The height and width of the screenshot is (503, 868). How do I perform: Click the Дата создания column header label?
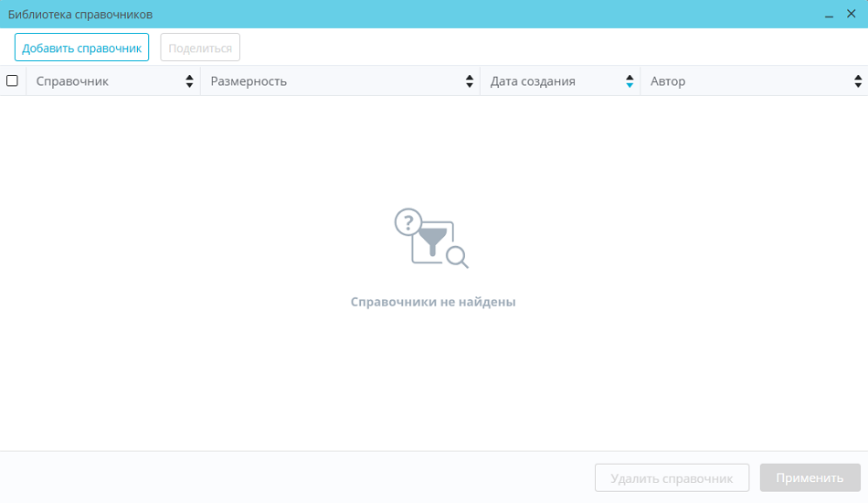point(533,81)
